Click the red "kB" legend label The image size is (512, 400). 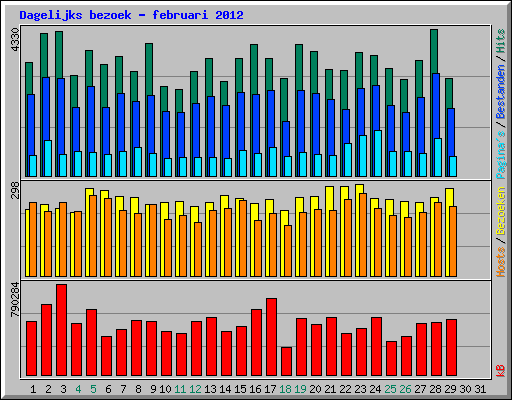(501, 371)
